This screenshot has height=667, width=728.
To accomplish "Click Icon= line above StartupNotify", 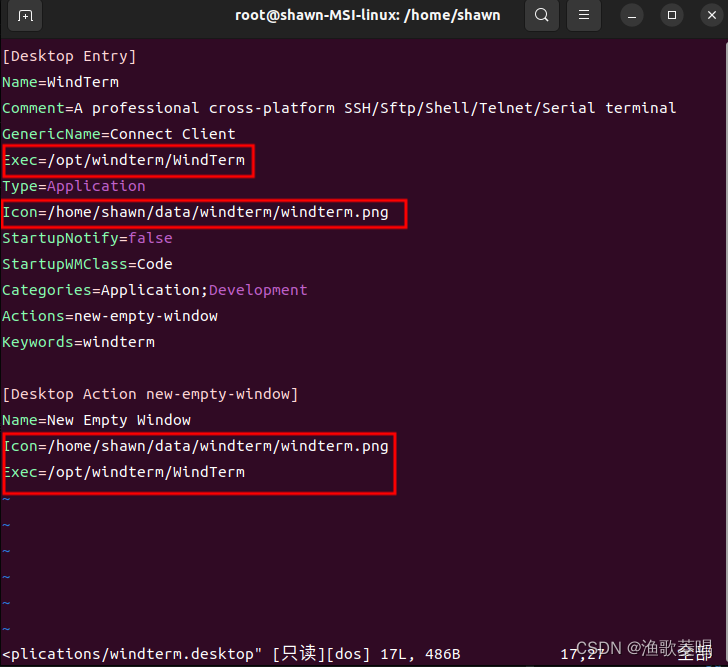I will tap(195, 212).
